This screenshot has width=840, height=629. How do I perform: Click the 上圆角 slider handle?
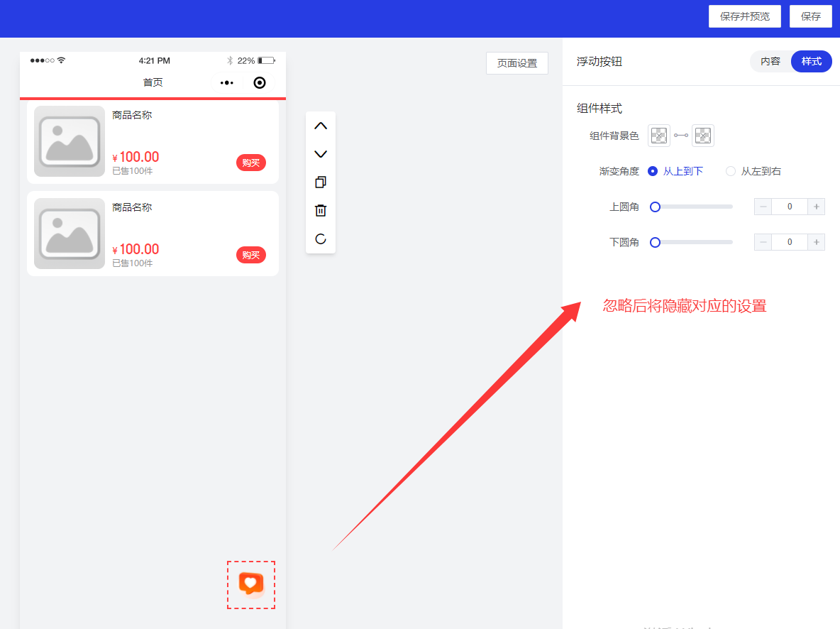655,207
